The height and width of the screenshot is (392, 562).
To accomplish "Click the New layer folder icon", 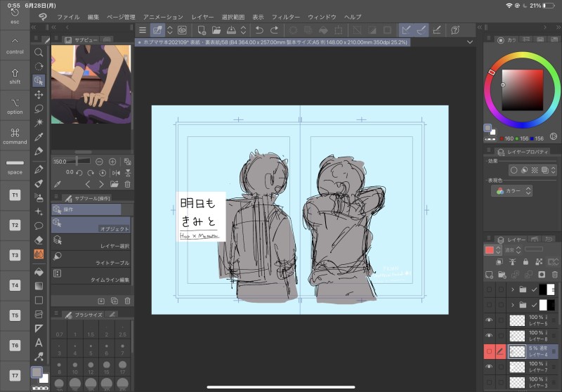I will tap(502, 275).
